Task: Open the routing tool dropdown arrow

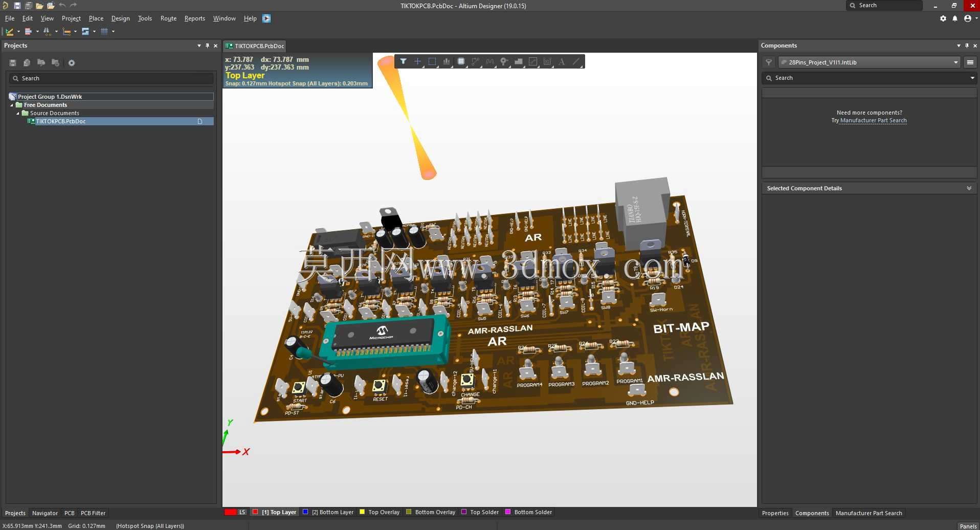Action: pyautogui.click(x=18, y=32)
